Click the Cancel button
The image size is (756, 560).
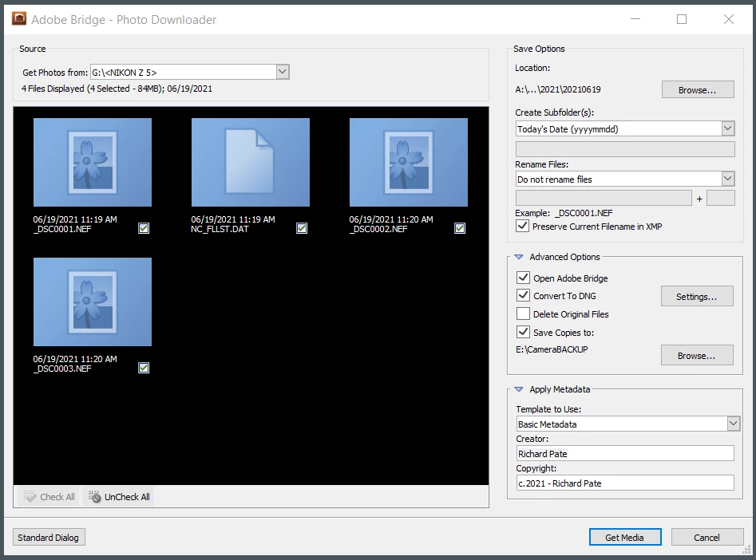coord(707,538)
